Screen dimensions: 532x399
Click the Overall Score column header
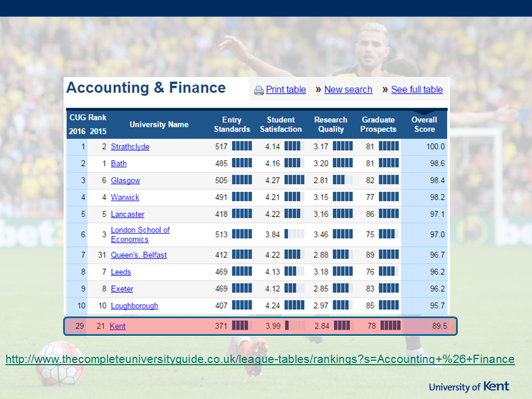[424, 125]
